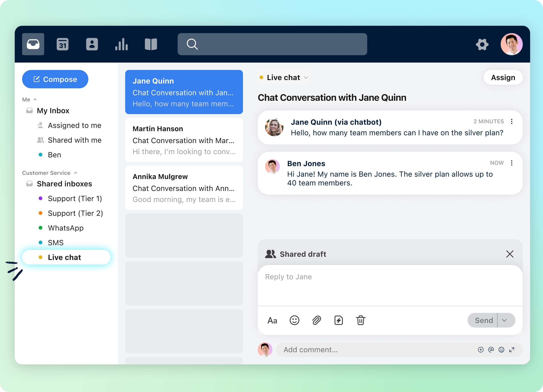
Task: Open Assigned to me folder
Action: [x=75, y=125]
